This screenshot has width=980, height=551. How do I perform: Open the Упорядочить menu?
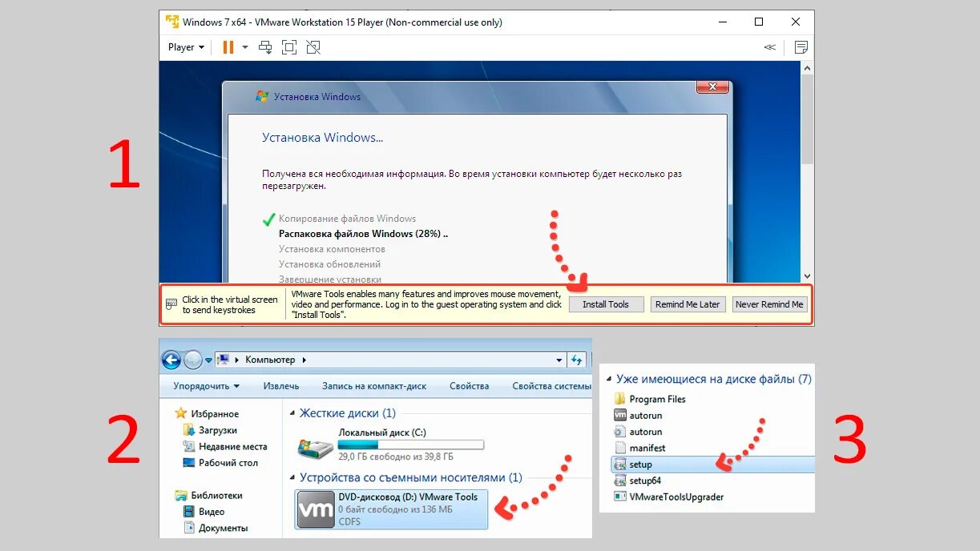pyautogui.click(x=206, y=386)
